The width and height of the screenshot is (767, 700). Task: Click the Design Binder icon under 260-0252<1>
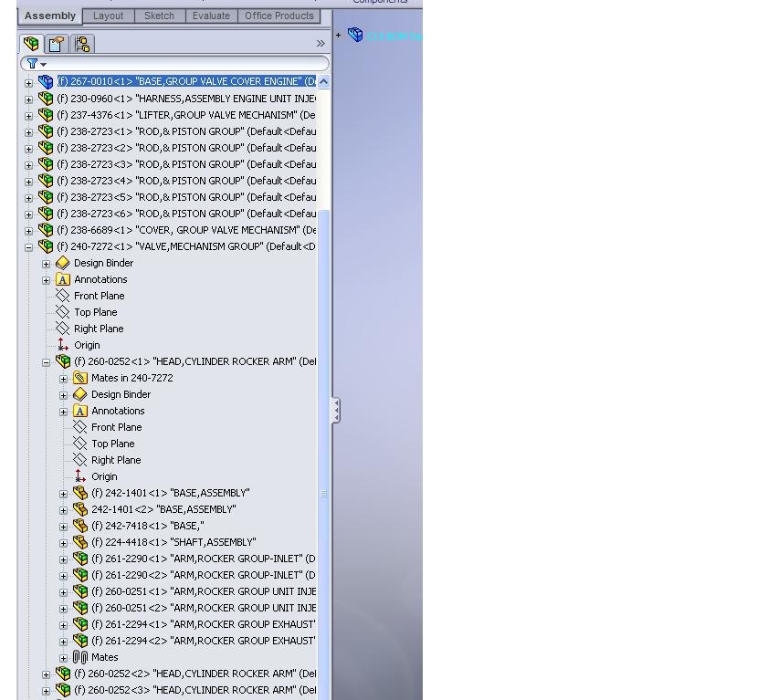(80, 394)
